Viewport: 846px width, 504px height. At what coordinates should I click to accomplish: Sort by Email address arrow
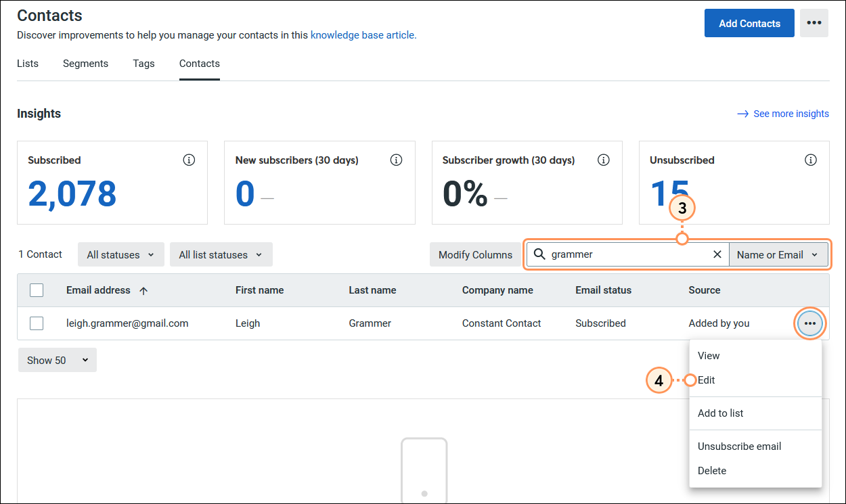(x=143, y=291)
